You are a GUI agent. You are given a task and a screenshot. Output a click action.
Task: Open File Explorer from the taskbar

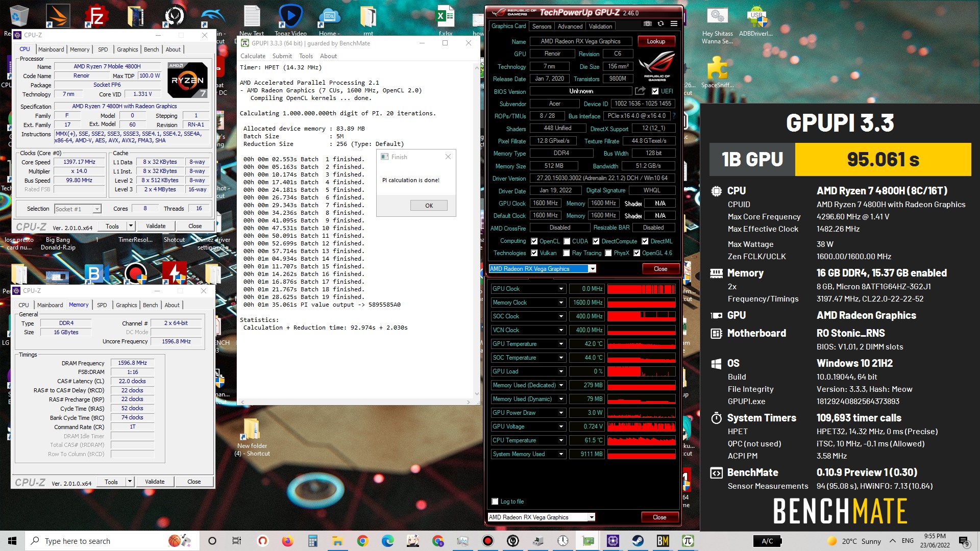tap(337, 541)
